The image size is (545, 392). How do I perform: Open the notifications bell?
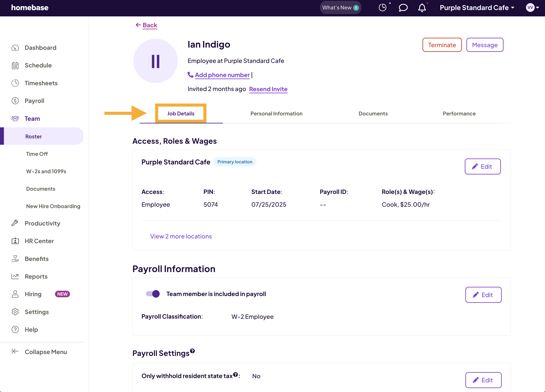point(422,8)
